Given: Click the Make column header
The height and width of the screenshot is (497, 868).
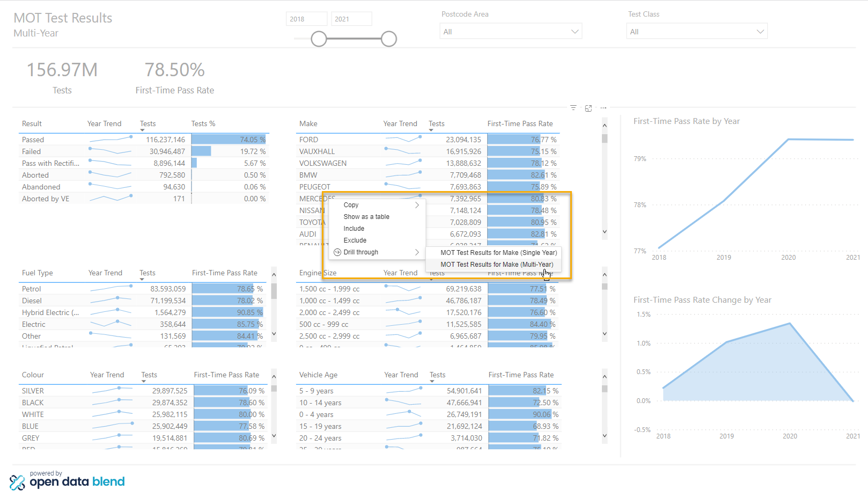Looking at the screenshot, I should (x=308, y=123).
